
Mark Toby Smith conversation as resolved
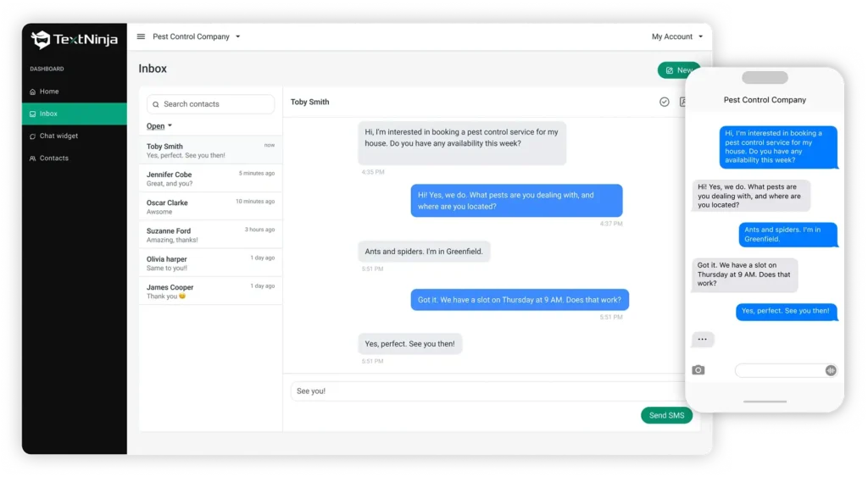[x=665, y=102]
